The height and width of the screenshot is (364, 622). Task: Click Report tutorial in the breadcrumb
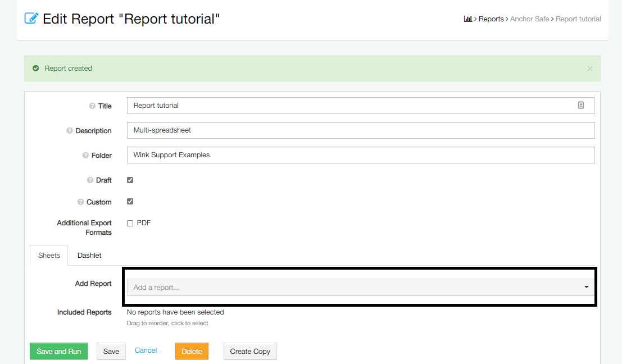pos(578,19)
